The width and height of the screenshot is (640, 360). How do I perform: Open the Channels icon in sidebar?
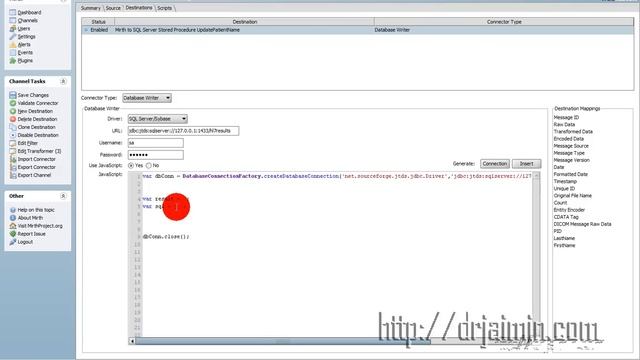point(13,20)
